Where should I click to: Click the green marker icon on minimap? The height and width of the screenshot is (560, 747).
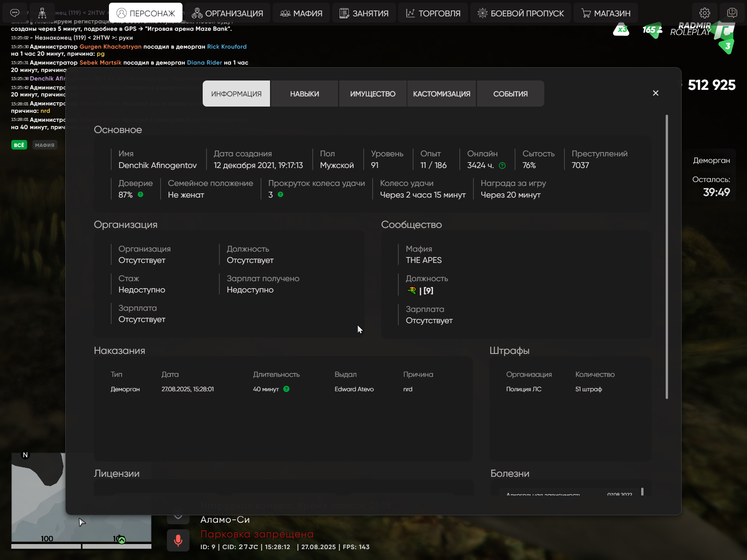coord(122,540)
